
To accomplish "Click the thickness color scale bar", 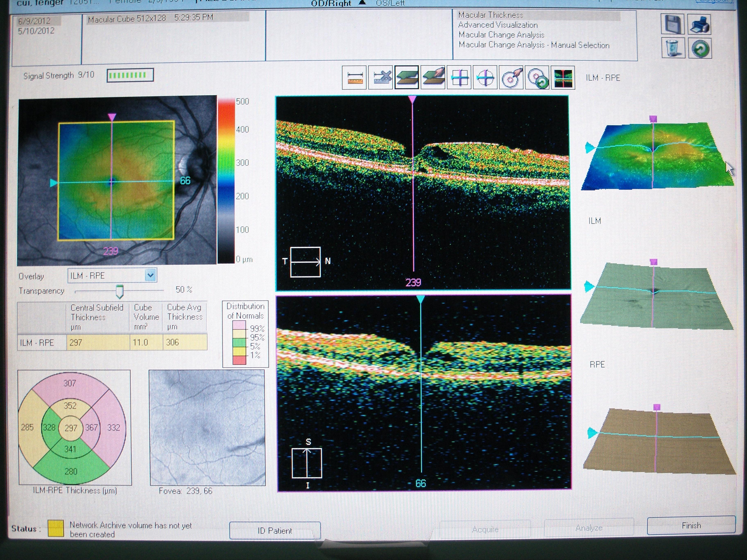I will tap(226, 181).
